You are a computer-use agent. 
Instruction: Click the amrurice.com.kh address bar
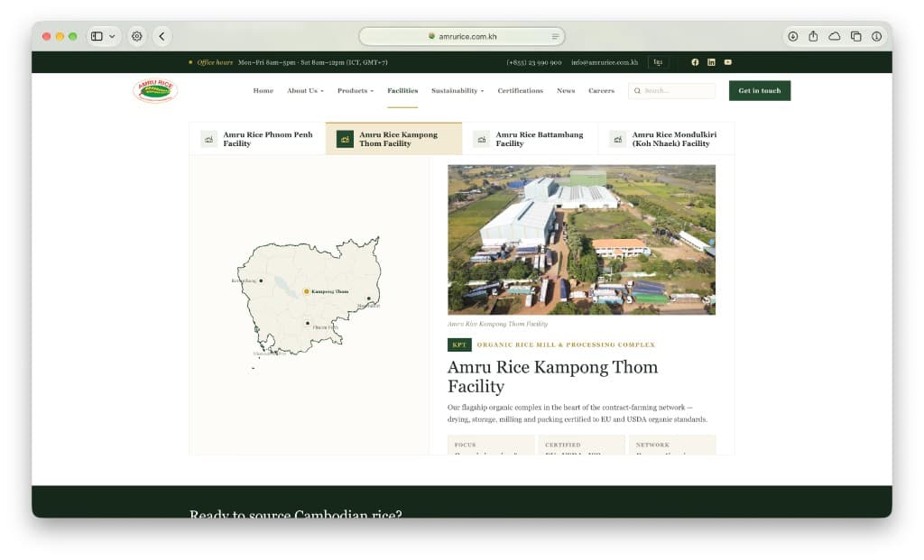[x=462, y=36]
